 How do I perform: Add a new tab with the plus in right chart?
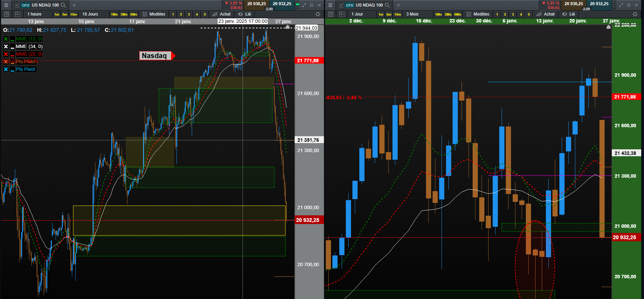point(398,5)
